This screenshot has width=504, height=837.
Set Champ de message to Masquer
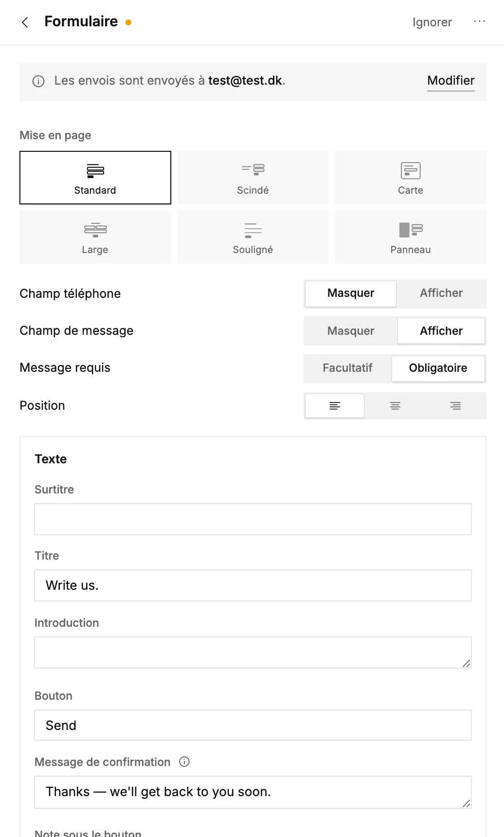click(x=351, y=331)
